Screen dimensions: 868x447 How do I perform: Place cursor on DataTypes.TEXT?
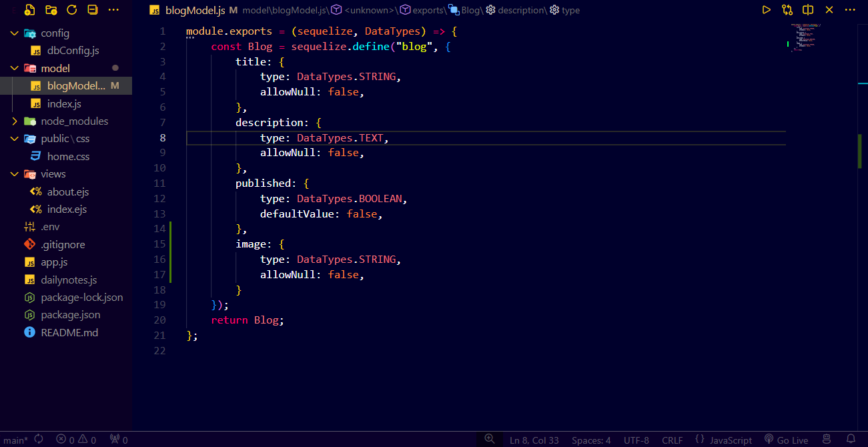[x=340, y=137]
